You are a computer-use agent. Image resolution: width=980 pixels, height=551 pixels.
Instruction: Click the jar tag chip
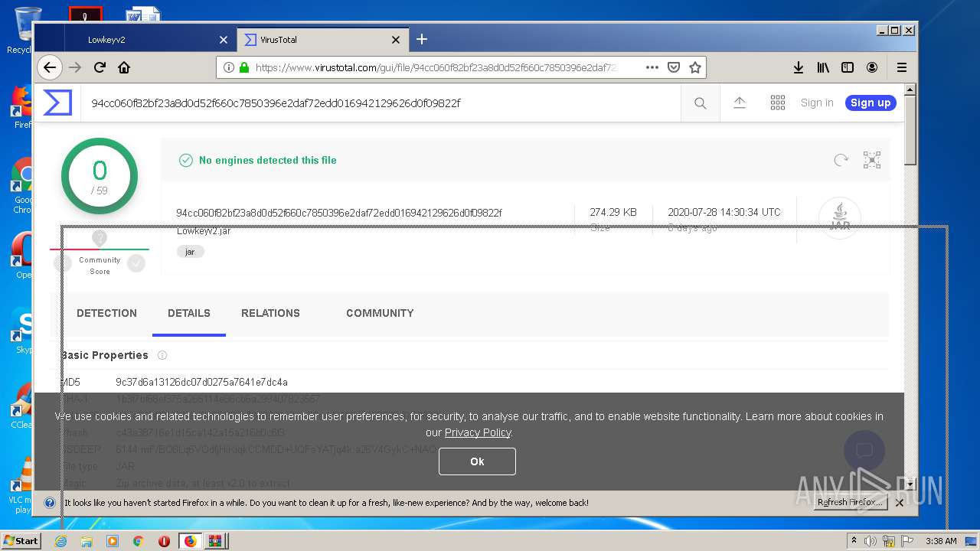[x=190, y=252]
